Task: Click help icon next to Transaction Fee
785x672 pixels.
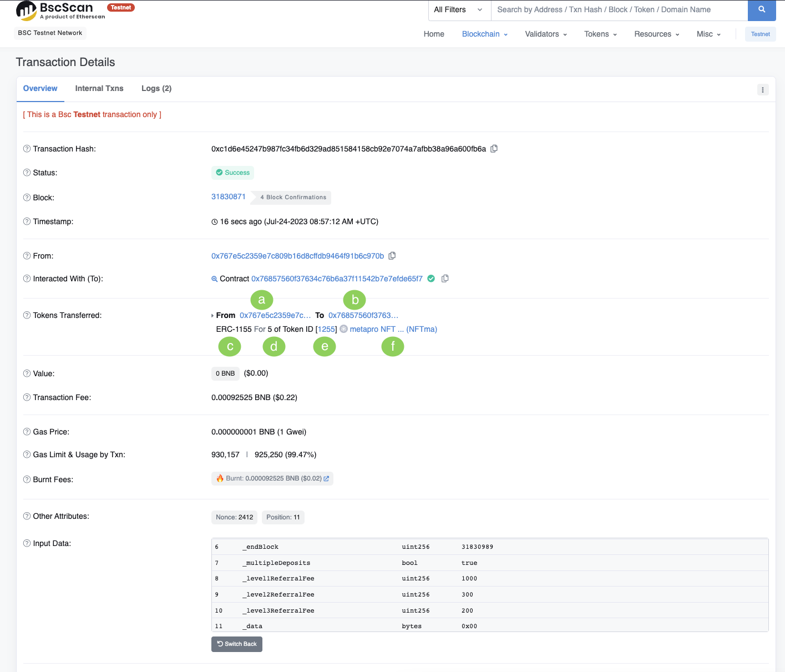Action: tap(27, 397)
